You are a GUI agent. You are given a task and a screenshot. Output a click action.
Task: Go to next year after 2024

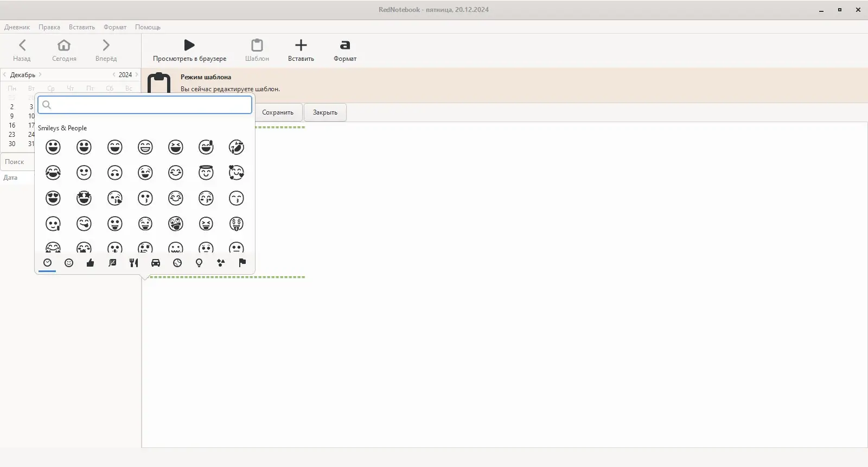point(136,75)
